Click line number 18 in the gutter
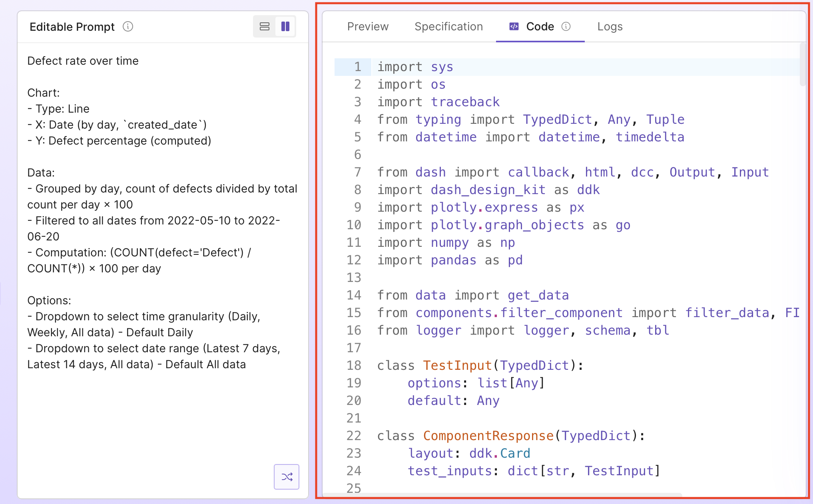The width and height of the screenshot is (813, 504). (x=353, y=365)
